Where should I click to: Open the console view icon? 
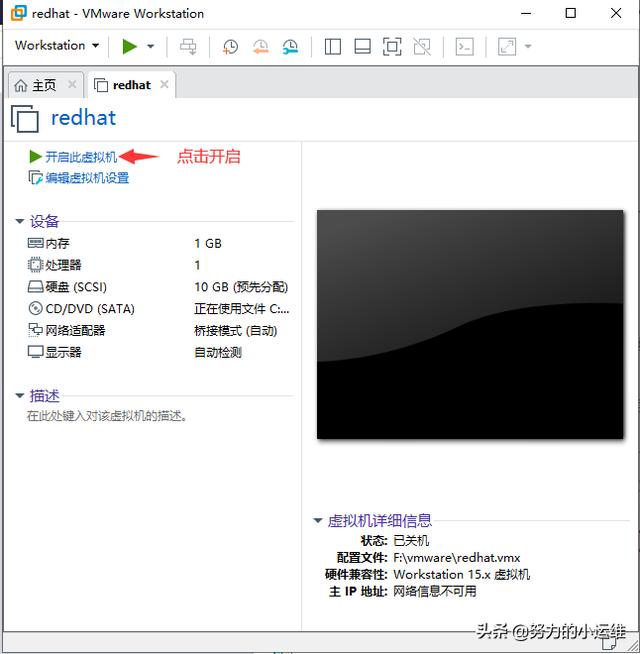point(464,46)
